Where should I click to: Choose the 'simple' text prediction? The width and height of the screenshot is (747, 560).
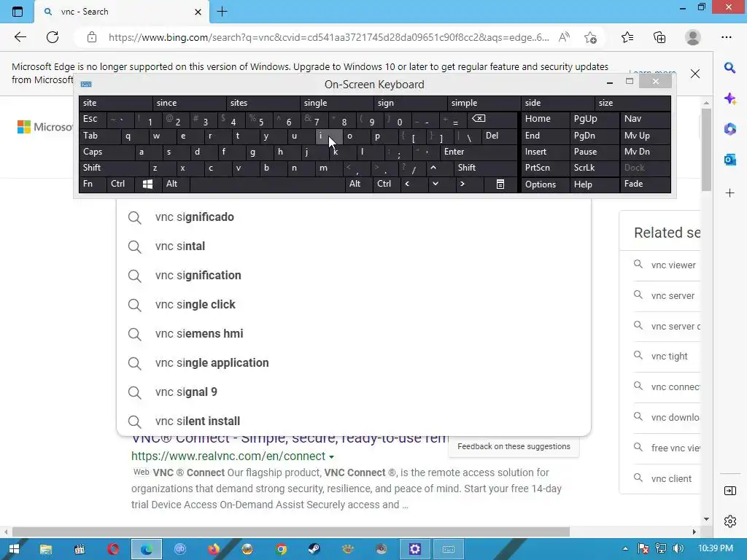[x=484, y=103]
